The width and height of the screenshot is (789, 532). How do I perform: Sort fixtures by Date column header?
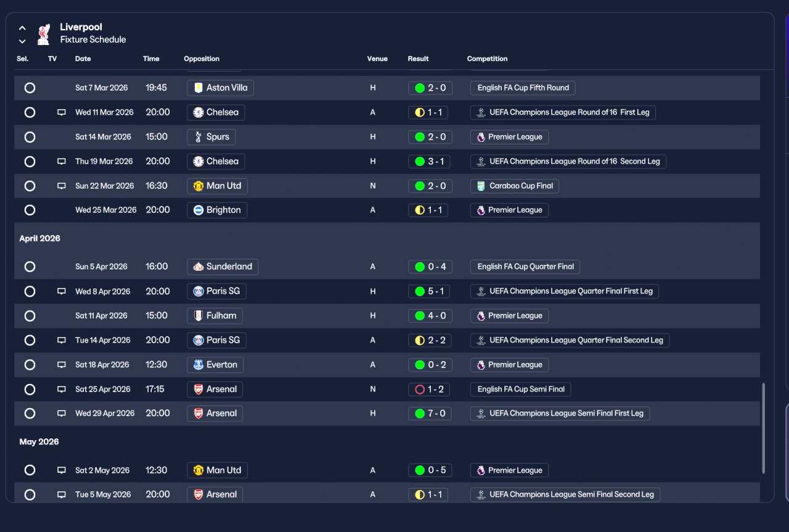tap(83, 59)
